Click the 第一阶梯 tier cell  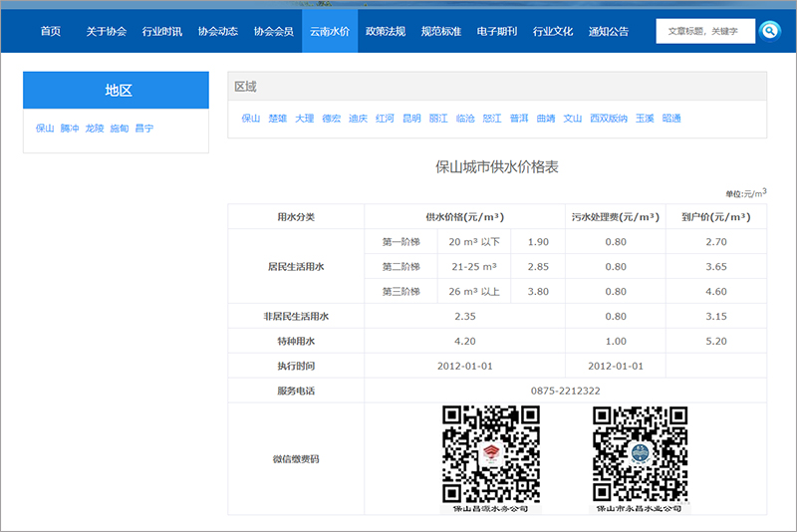(x=401, y=242)
